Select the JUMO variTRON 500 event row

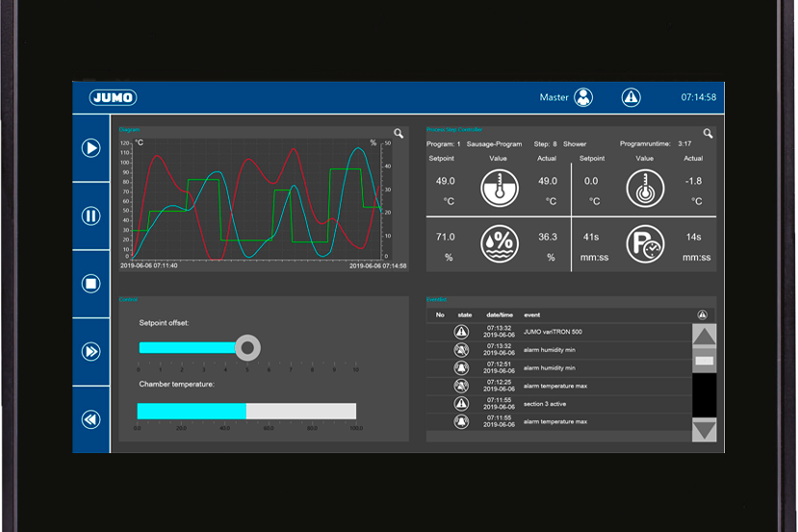pyautogui.click(x=559, y=332)
